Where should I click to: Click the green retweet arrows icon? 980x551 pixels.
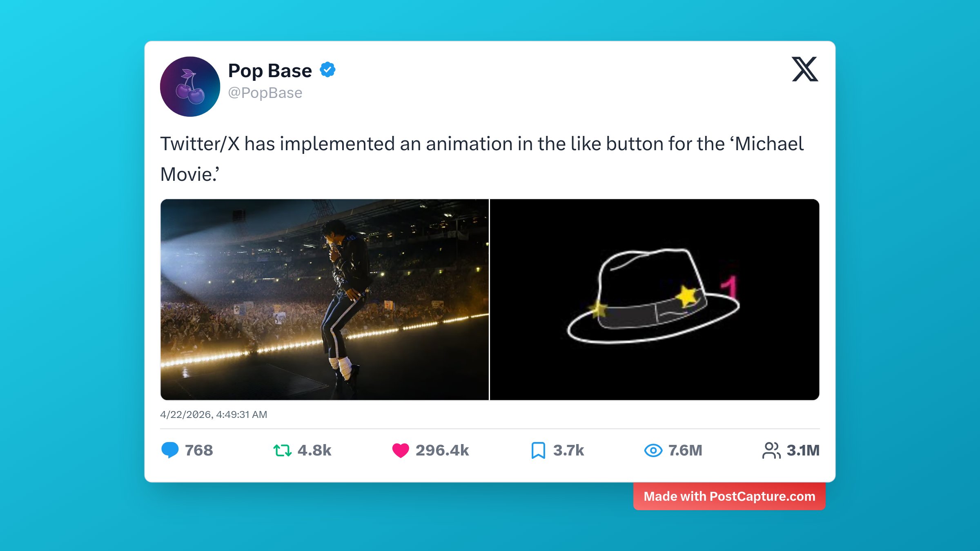(282, 450)
